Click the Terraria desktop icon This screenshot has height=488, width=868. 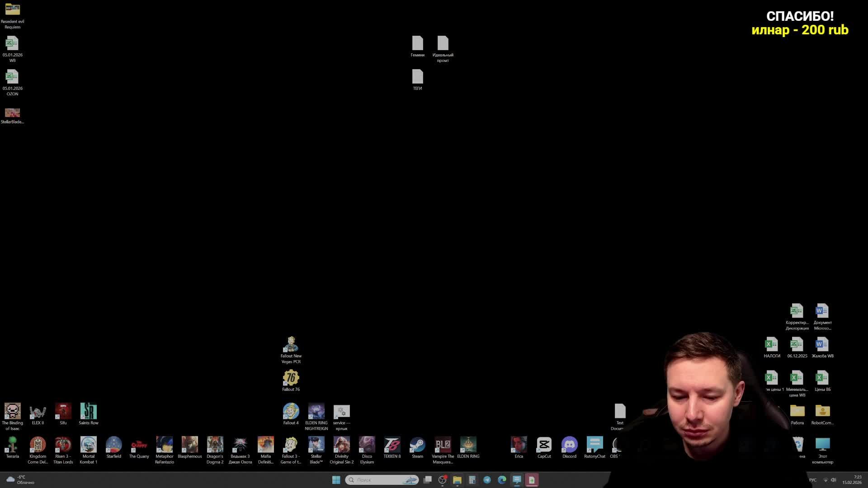pyautogui.click(x=12, y=445)
